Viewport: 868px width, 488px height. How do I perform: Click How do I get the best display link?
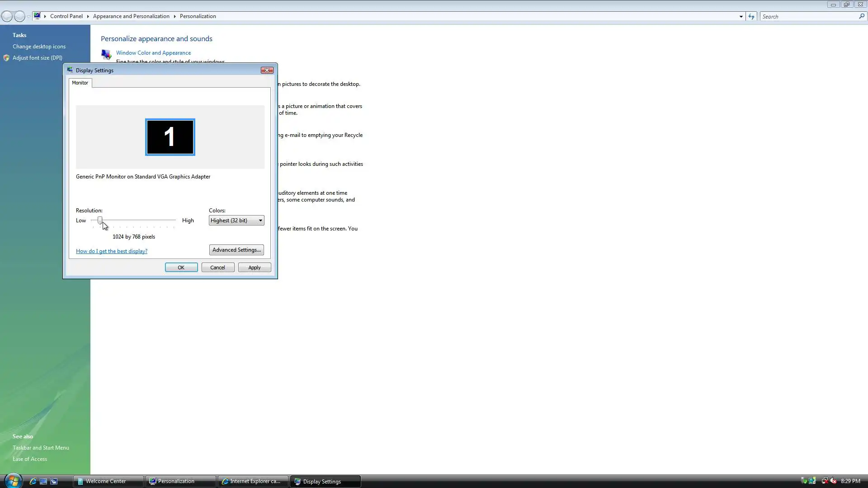[112, 251]
